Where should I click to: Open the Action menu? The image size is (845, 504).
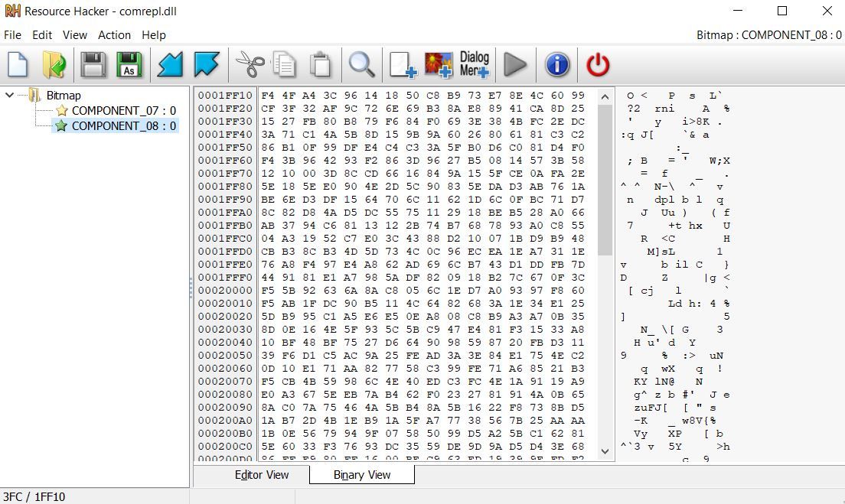pos(114,35)
